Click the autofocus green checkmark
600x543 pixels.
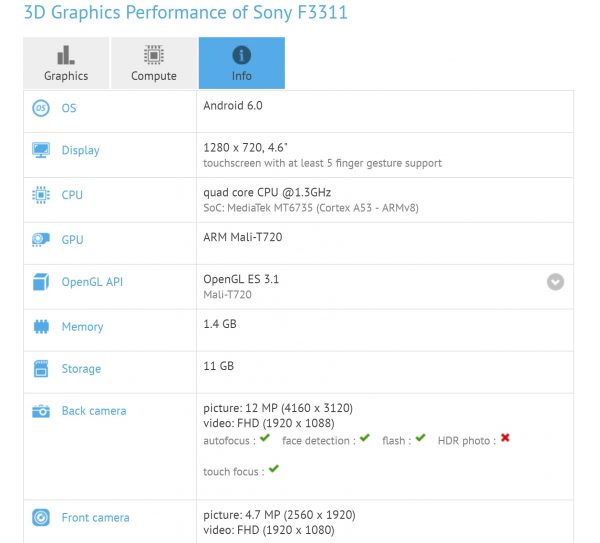click(x=265, y=439)
